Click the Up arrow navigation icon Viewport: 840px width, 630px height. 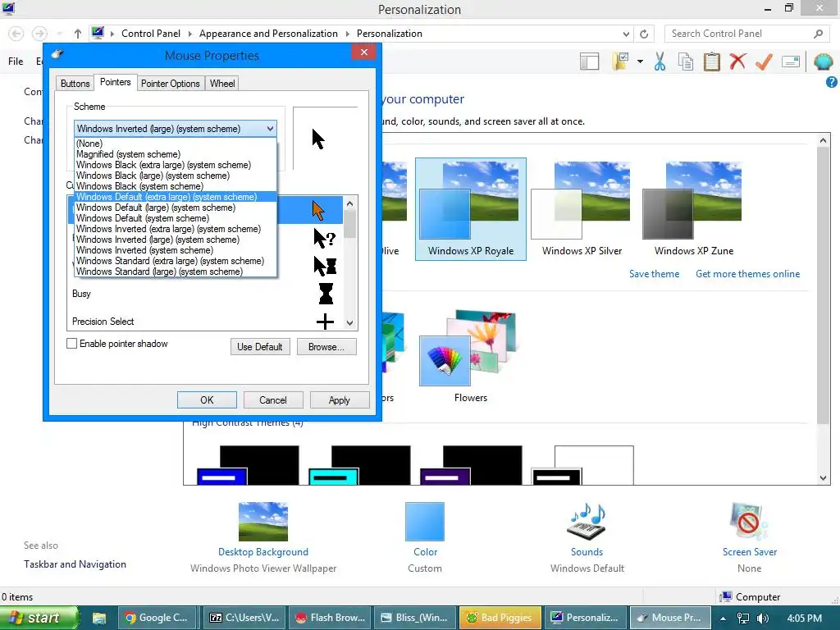coord(78,34)
